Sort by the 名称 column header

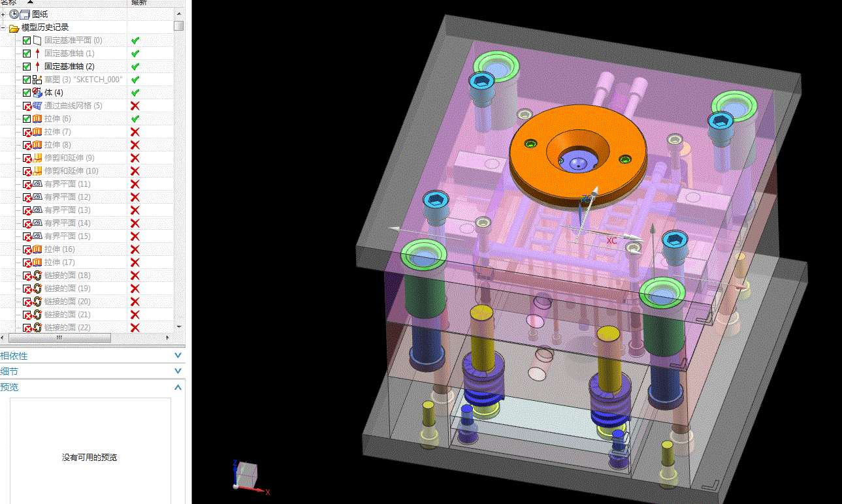(63, 3)
